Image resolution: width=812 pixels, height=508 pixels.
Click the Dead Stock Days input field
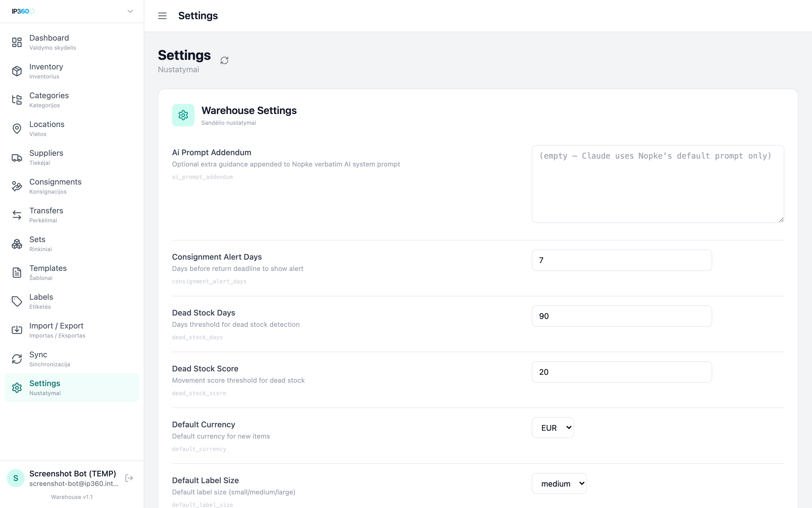tap(621, 316)
